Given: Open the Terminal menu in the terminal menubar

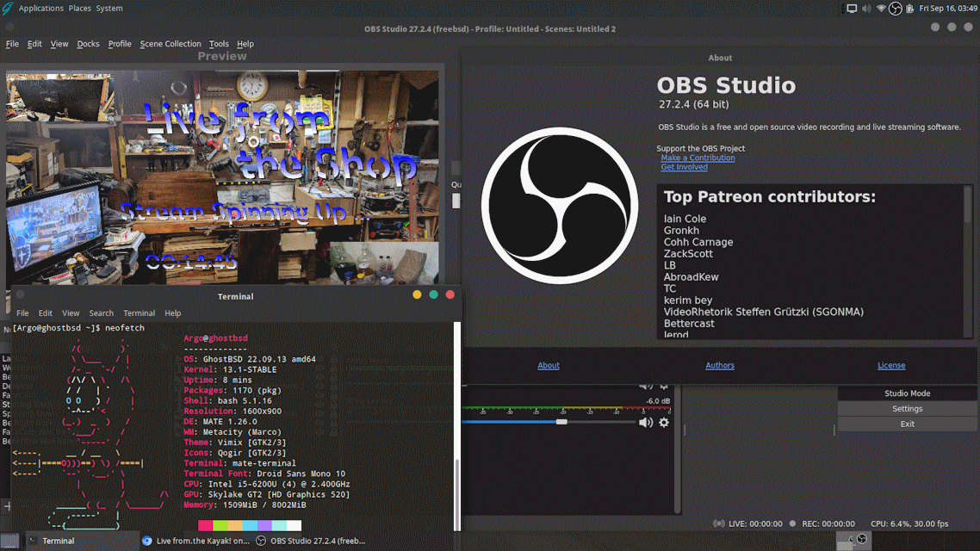Looking at the screenshot, I should click(x=140, y=313).
